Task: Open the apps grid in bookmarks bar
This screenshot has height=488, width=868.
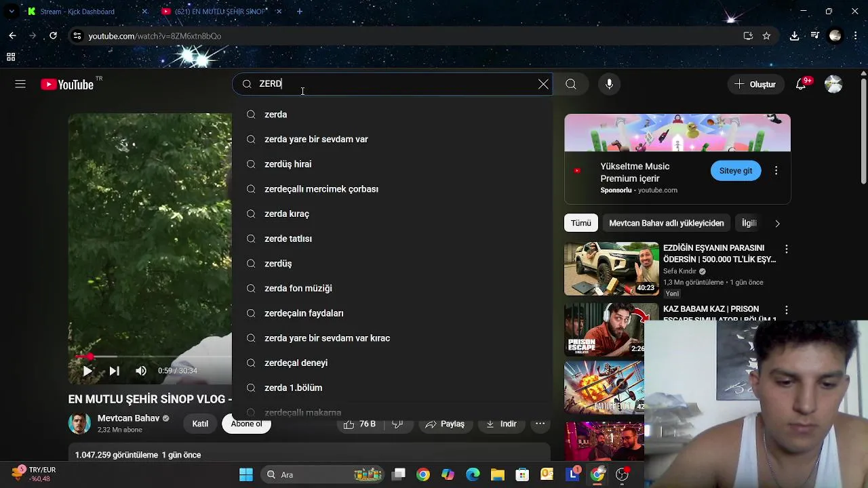Action: (11, 57)
